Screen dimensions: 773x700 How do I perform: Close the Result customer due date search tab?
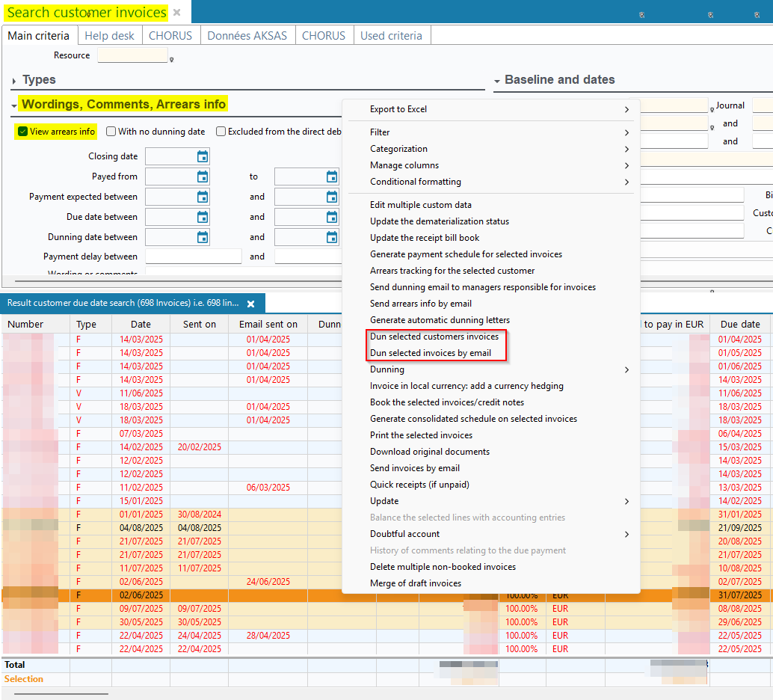coord(251,304)
